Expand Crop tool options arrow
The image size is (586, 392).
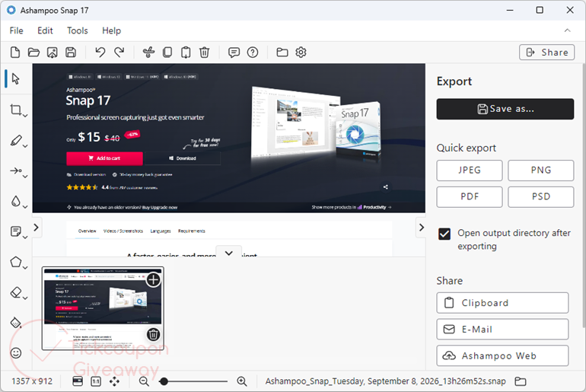25,116
